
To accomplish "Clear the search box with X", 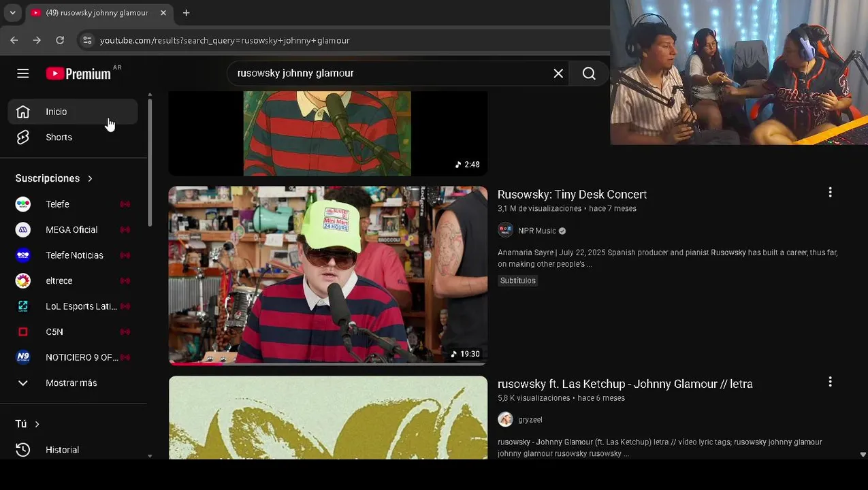I will pos(558,73).
